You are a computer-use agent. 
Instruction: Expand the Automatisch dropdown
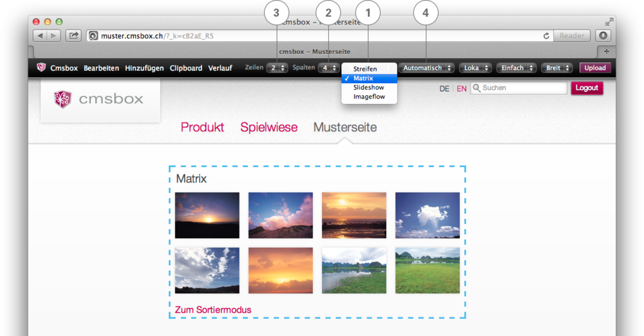coord(426,68)
